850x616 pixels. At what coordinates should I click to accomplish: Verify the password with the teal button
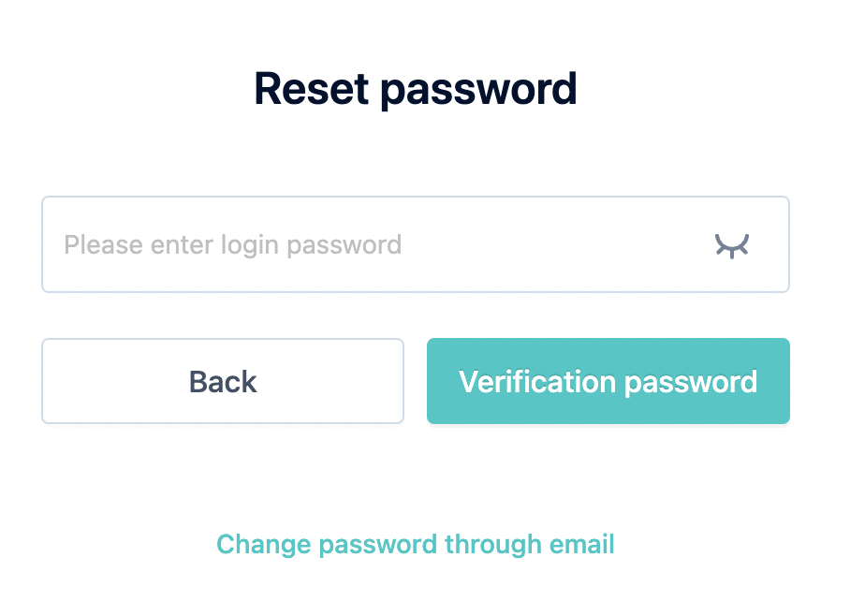click(x=608, y=381)
